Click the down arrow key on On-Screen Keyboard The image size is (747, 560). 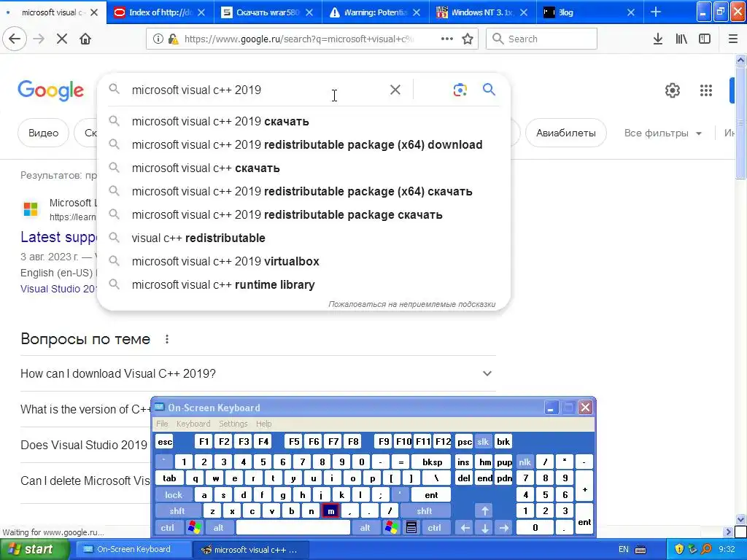[484, 527]
